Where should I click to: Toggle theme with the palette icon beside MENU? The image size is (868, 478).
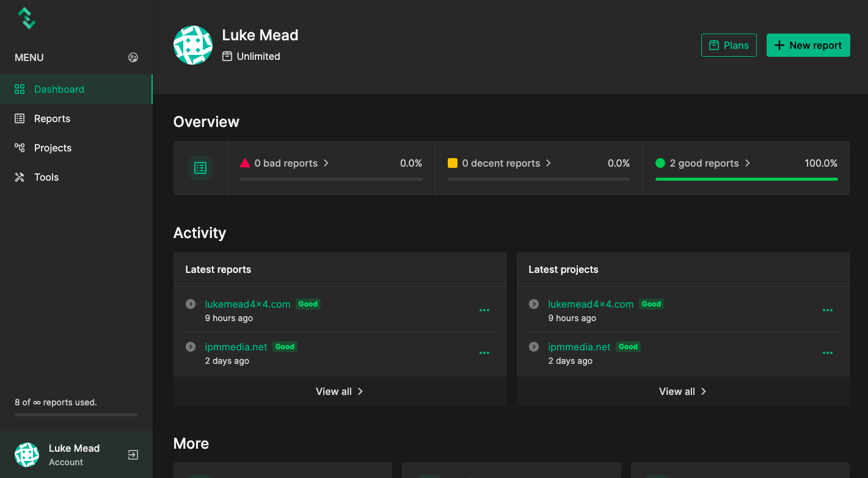(x=133, y=57)
